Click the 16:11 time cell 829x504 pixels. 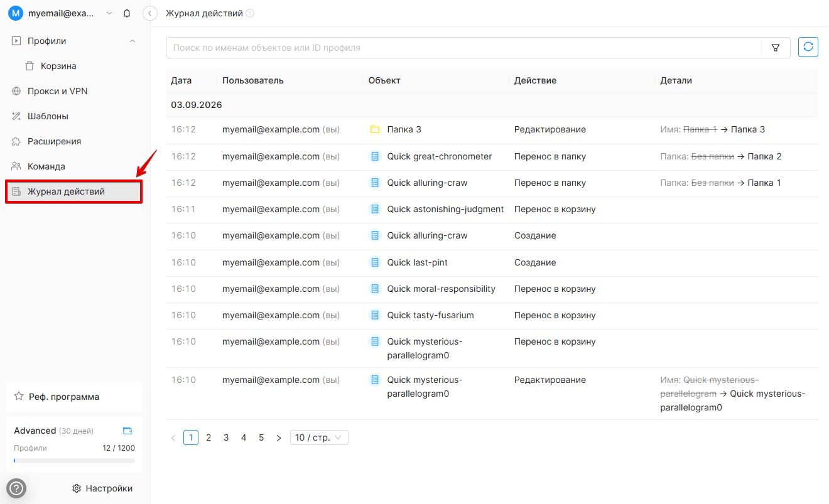(x=183, y=209)
